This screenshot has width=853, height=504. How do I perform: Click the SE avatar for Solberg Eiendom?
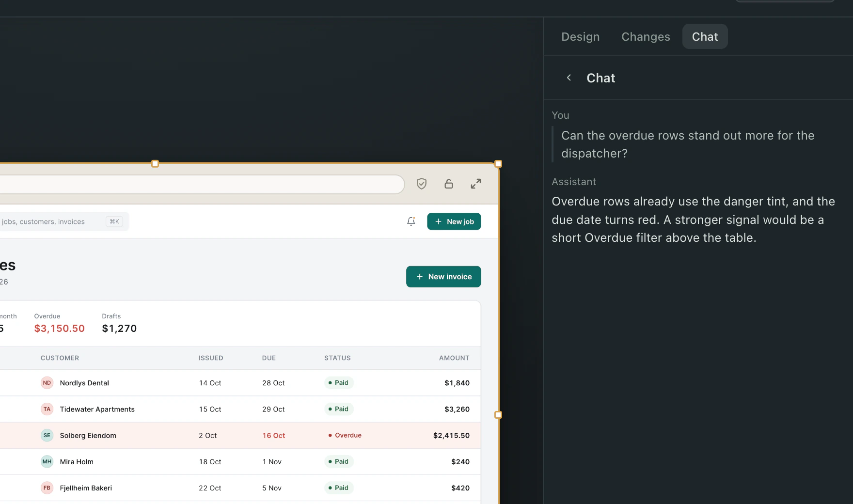(x=47, y=435)
